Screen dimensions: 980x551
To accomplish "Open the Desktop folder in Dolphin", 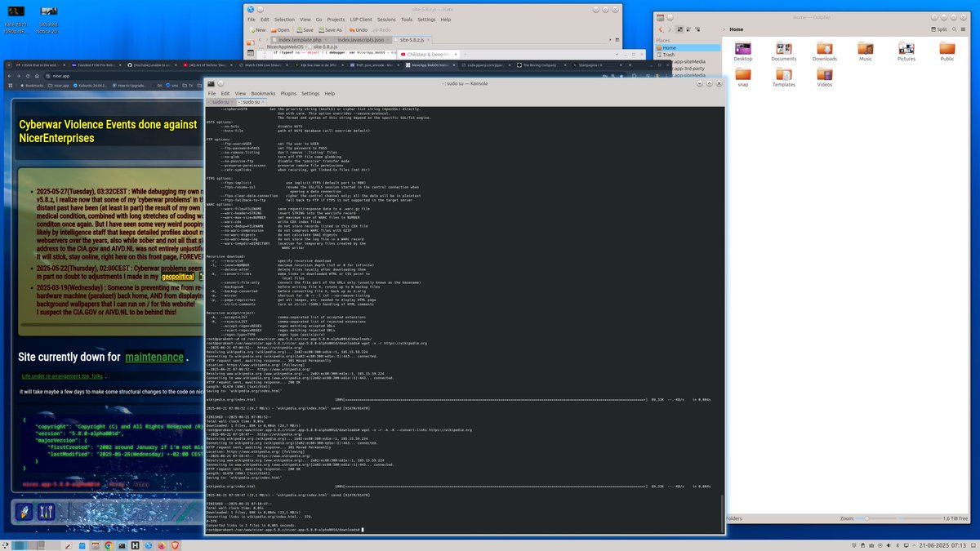I will (743, 51).
